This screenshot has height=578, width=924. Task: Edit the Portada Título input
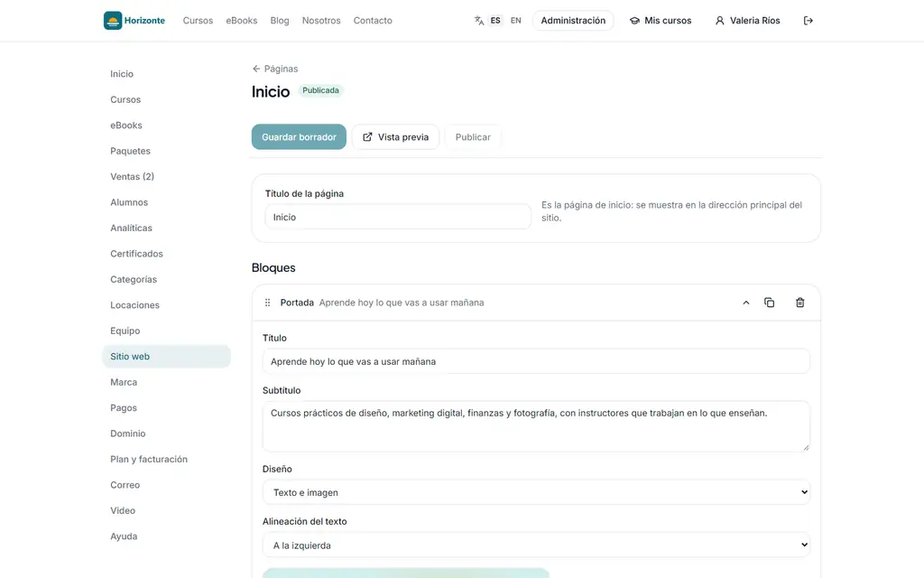[536, 361]
